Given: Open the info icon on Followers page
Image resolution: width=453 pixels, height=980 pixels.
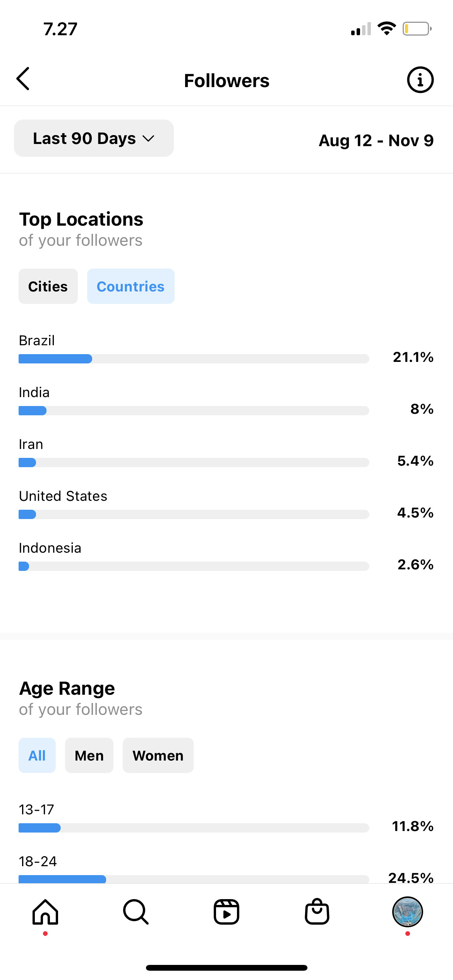Looking at the screenshot, I should pos(420,80).
